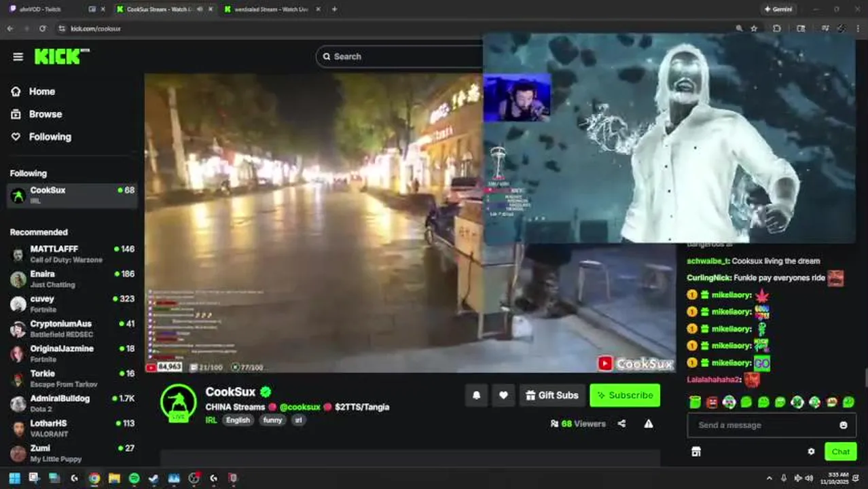Mute the CookSux tab audio icon
Viewport: 868px width, 489px height.
coord(199,9)
